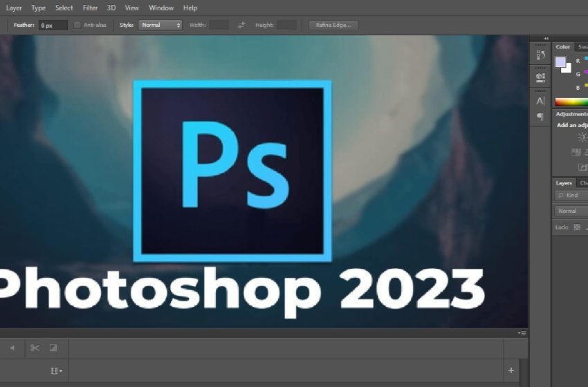
Task: Mute audio playback in the timeline
Action: pos(12,348)
